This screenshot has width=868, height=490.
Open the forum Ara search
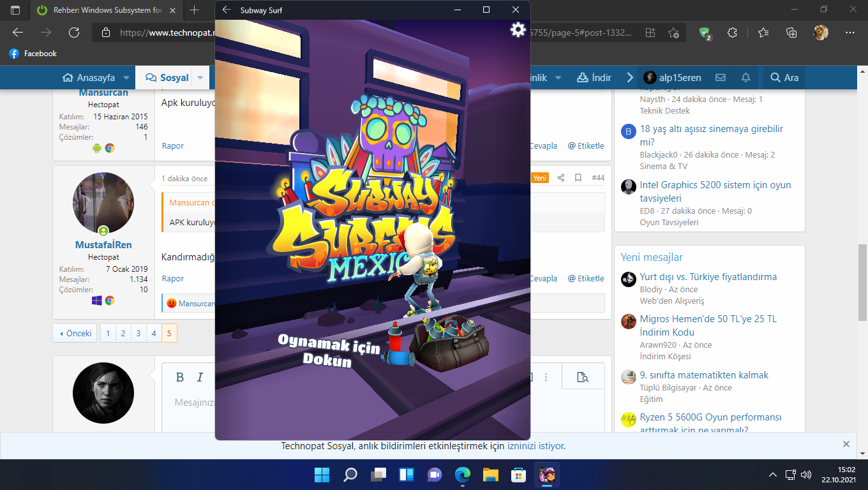point(784,78)
